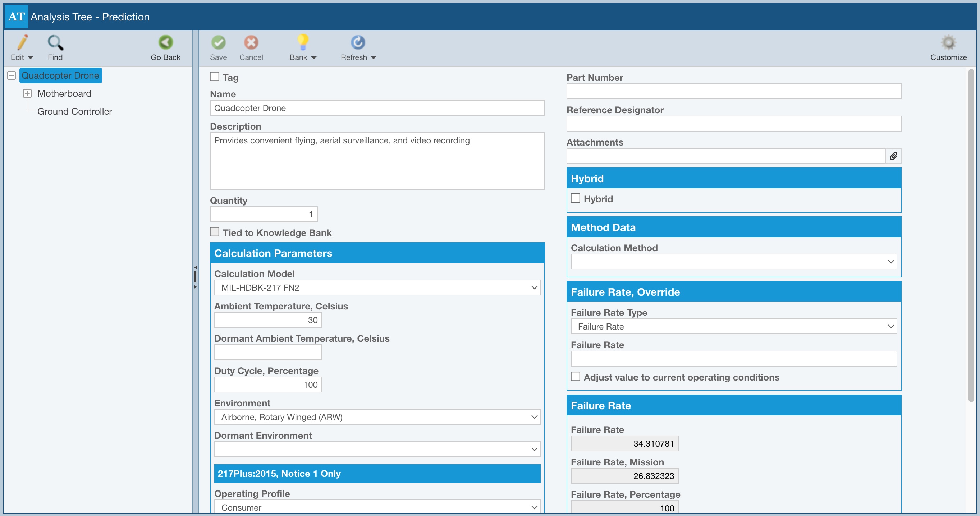Expand the Motherboard tree node

click(x=27, y=93)
